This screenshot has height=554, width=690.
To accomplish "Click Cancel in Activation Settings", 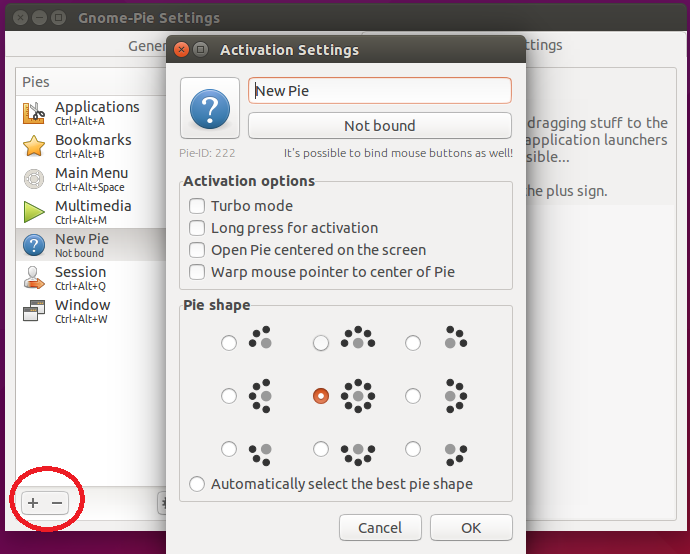I will coord(380,527).
